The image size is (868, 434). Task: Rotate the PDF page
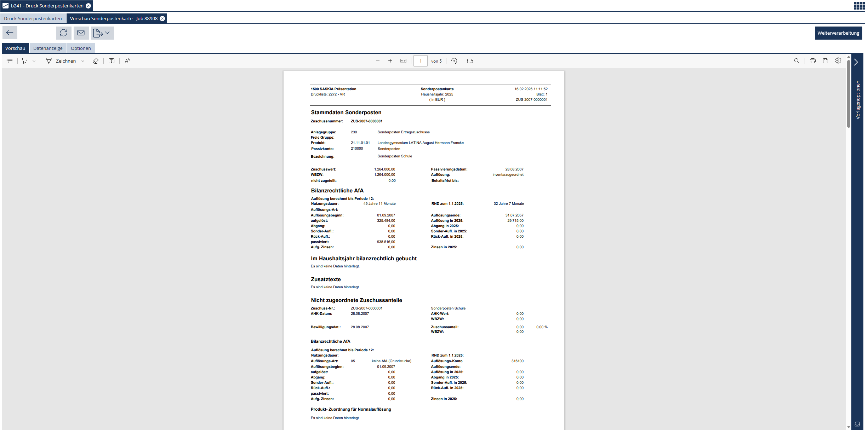[455, 61]
